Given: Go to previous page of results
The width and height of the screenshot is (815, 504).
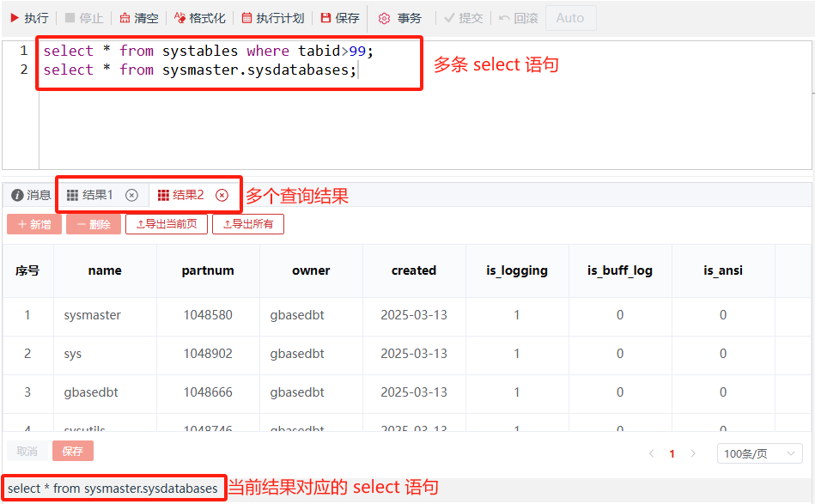Looking at the screenshot, I should tap(651, 453).
